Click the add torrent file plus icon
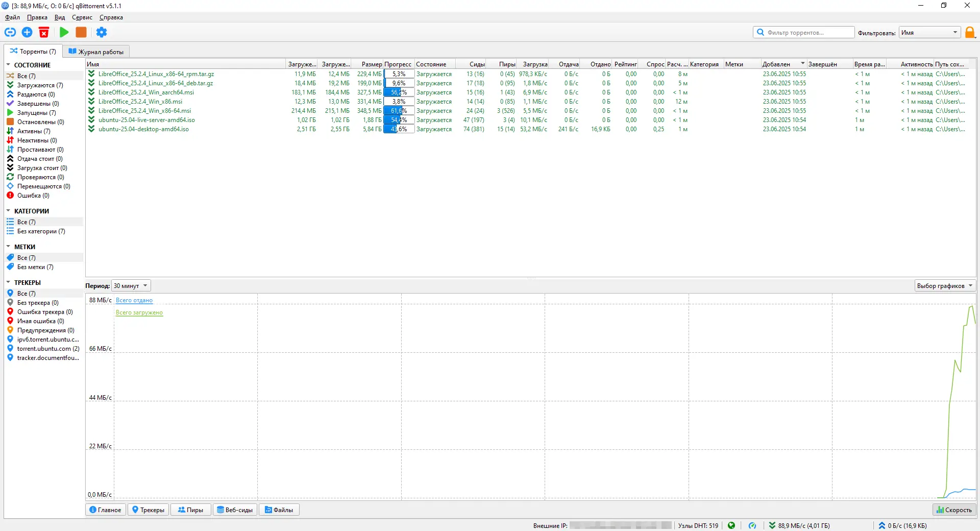 [27, 32]
